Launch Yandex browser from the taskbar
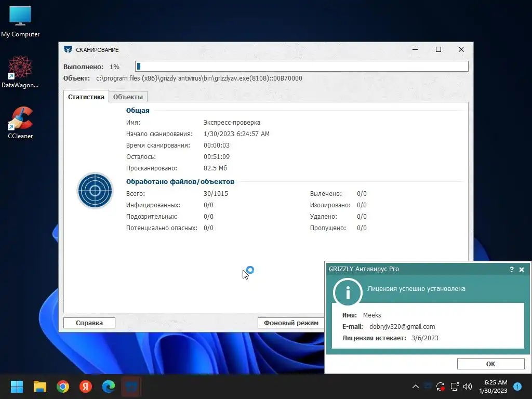This screenshot has width=532, height=399. (86, 387)
